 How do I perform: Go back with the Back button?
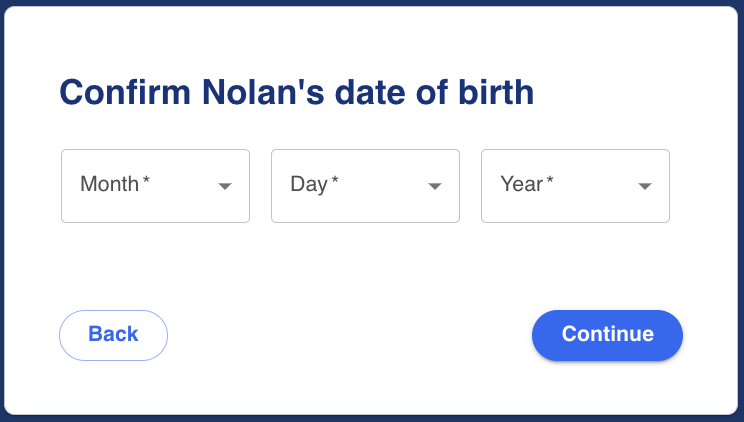[x=113, y=335]
